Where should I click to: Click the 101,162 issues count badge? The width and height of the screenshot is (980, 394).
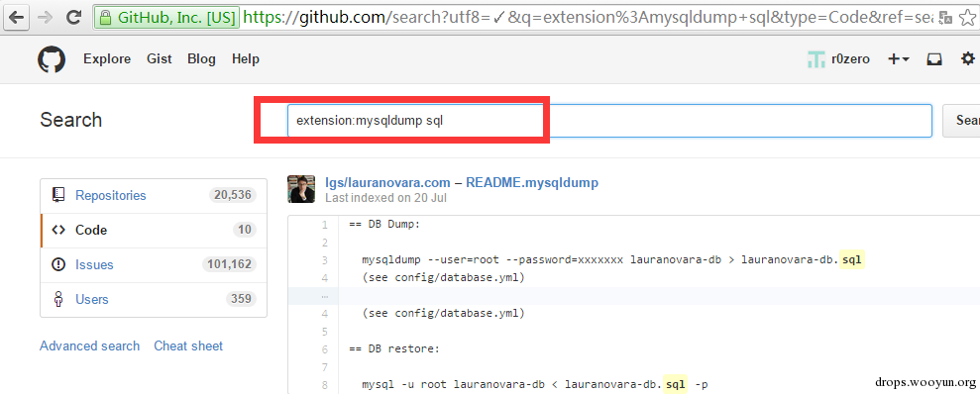pos(229,264)
